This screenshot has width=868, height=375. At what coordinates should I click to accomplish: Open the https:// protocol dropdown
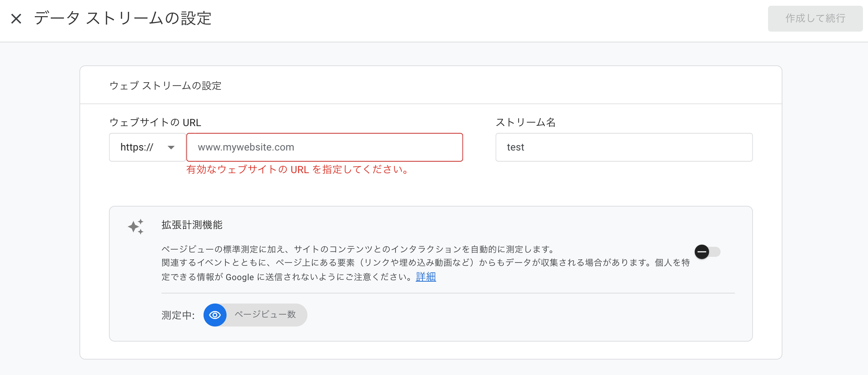(x=147, y=147)
